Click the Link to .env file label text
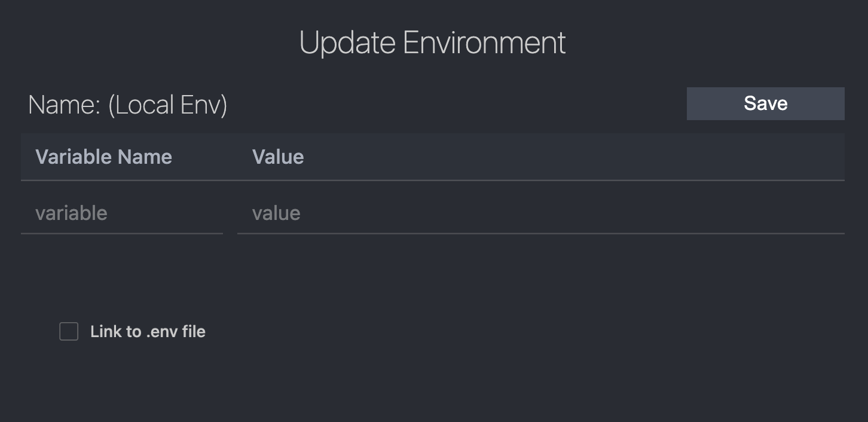868x422 pixels. 147,331
